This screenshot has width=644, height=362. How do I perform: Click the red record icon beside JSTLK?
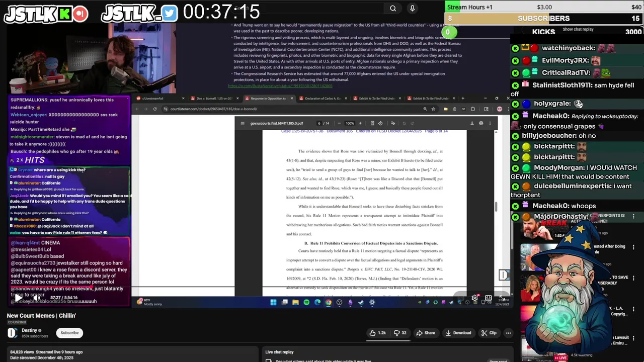coord(80,14)
